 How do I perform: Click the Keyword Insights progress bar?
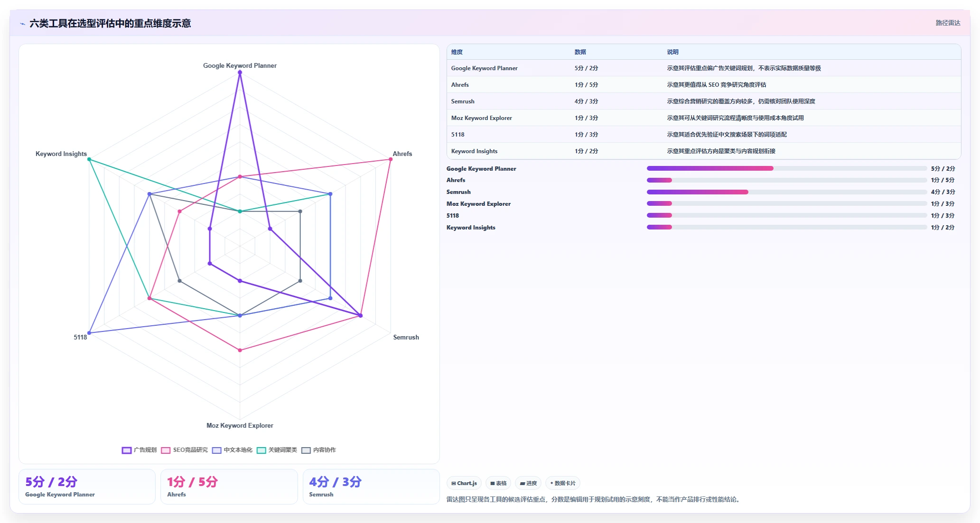(x=787, y=227)
